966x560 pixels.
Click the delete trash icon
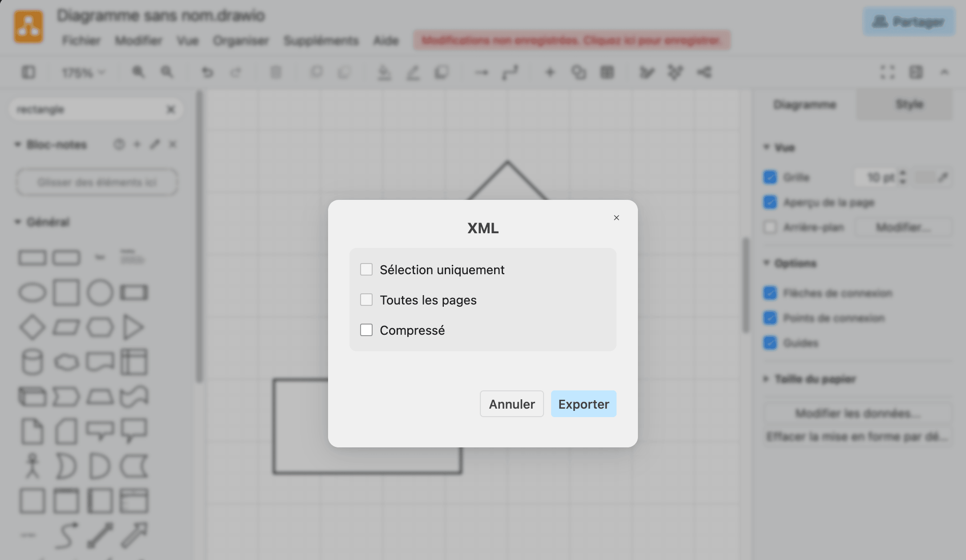coord(276,72)
